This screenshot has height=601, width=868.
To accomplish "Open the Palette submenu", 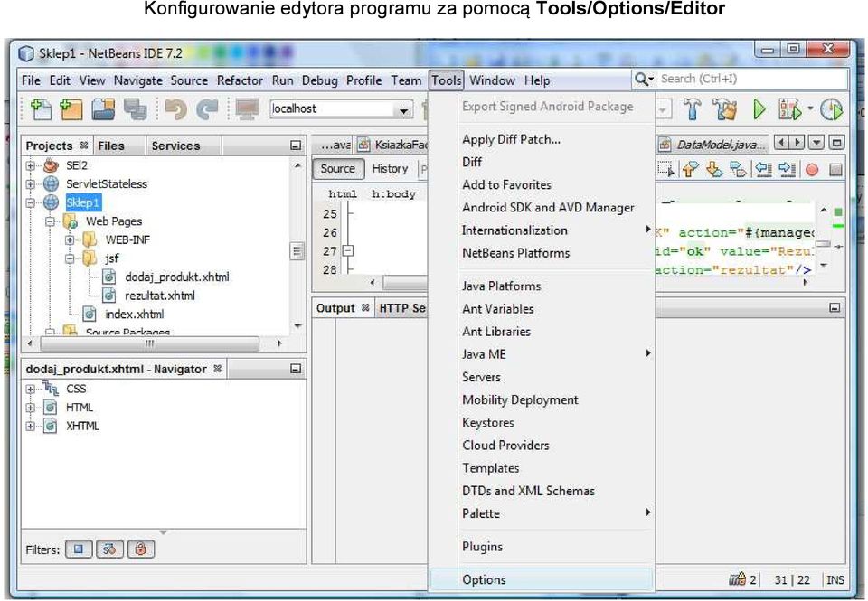I will tap(542, 513).
